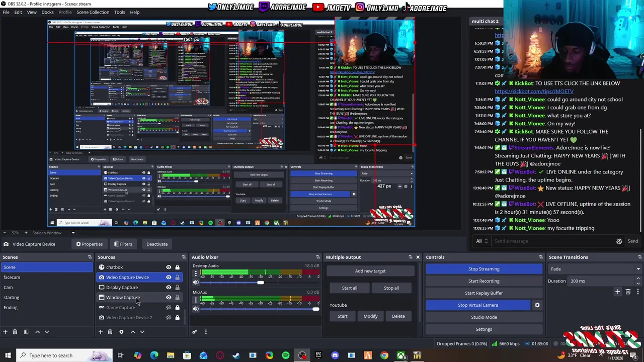Open the File menu
This screenshot has height=362, width=644.
6,12
